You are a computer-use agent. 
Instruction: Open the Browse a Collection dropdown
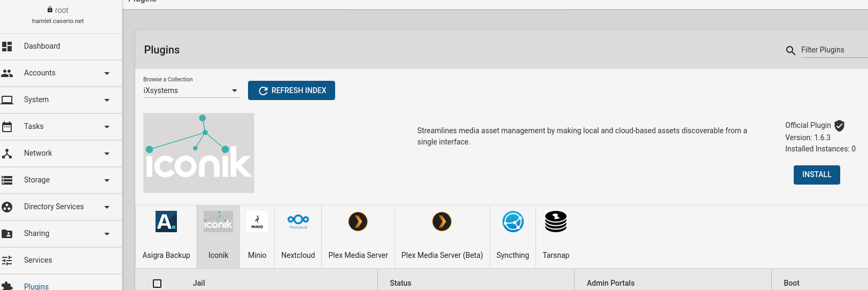pyautogui.click(x=190, y=90)
